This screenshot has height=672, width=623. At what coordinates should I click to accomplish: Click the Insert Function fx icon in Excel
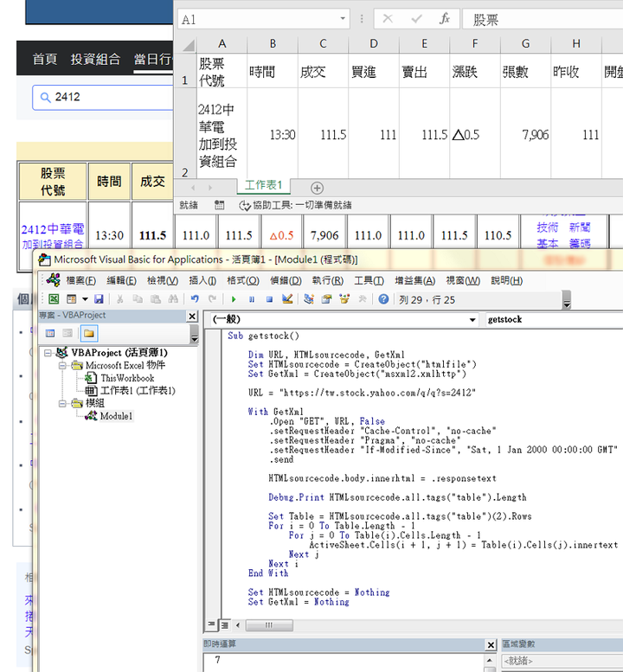pos(445,19)
